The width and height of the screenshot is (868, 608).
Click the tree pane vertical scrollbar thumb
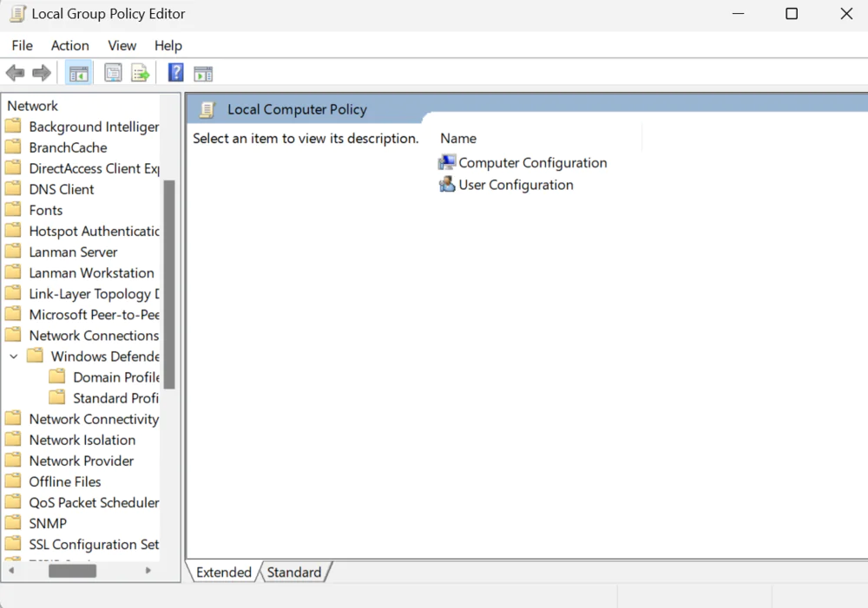click(169, 284)
